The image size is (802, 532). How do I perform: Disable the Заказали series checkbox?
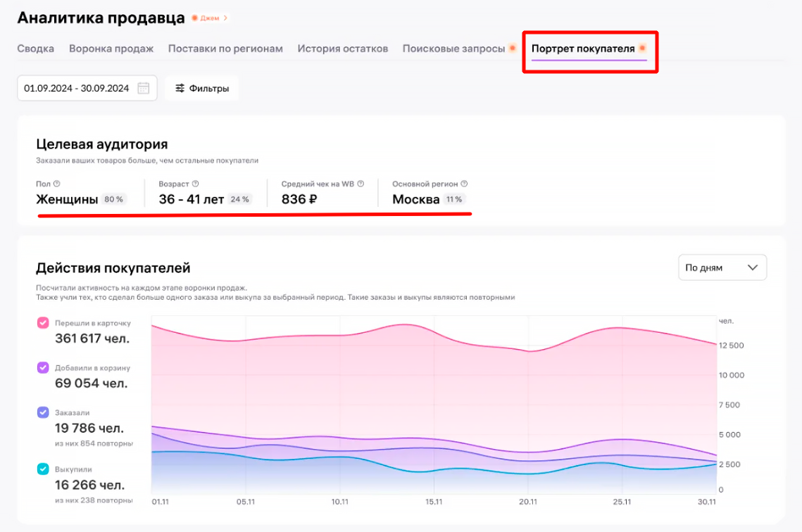[x=43, y=412]
